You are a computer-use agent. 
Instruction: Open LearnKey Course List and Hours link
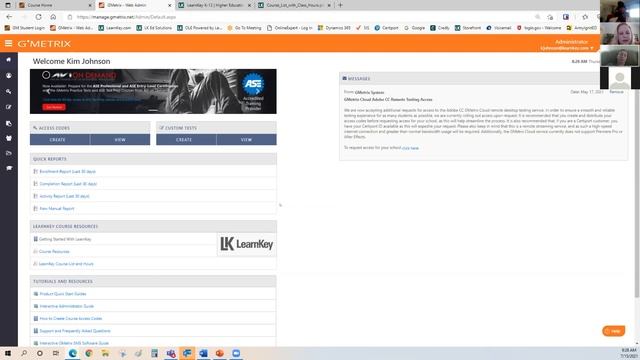click(x=66, y=264)
